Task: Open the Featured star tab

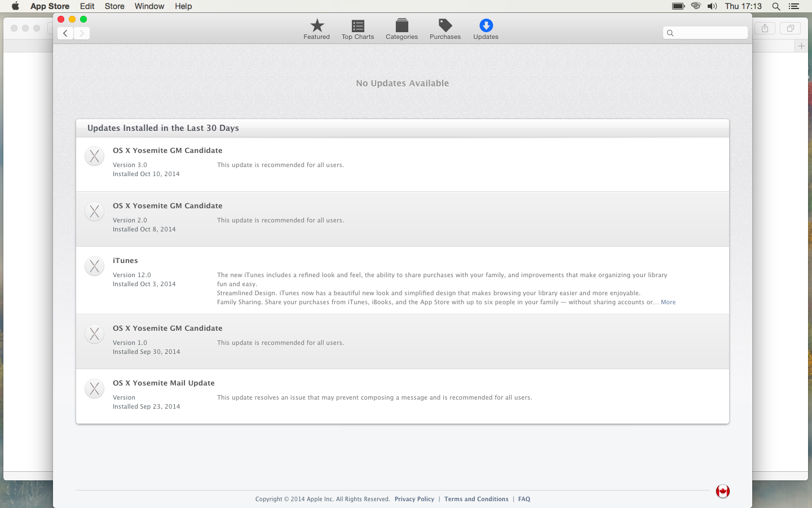Action: click(x=317, y=29)
